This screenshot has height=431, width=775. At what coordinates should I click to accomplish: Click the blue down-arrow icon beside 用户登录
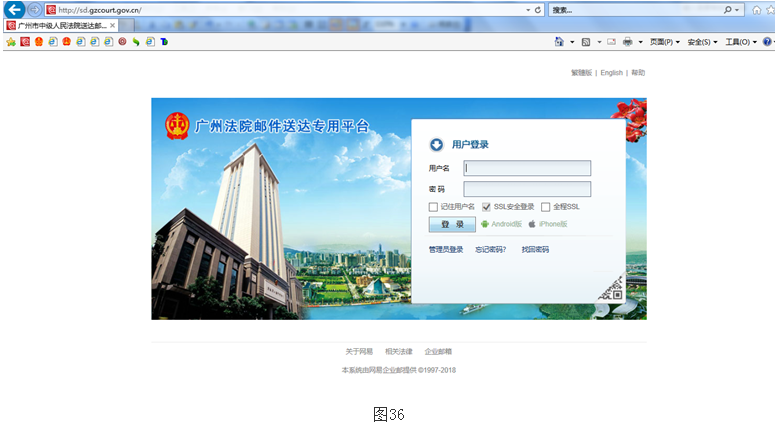[x=436, y=144]
